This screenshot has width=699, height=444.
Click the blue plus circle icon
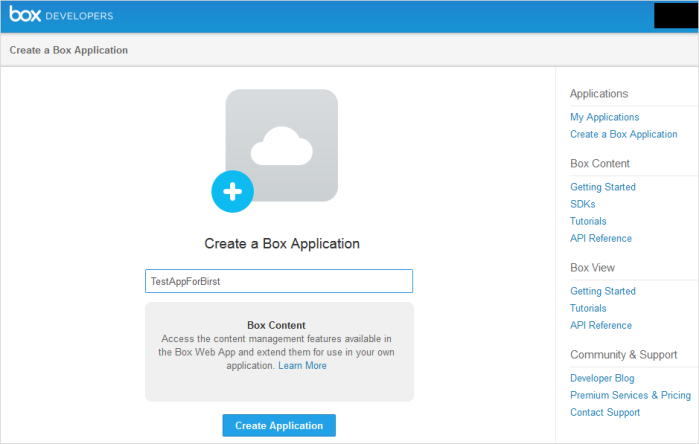click(232, 192)
